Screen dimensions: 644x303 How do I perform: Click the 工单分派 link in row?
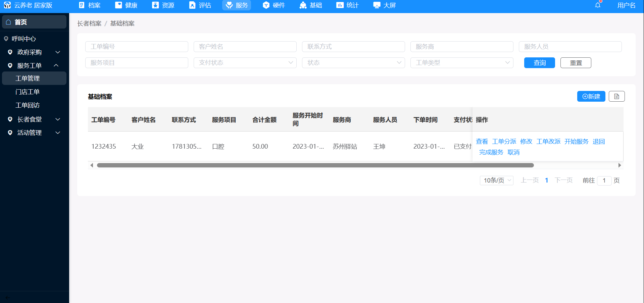tap(504, 142)
